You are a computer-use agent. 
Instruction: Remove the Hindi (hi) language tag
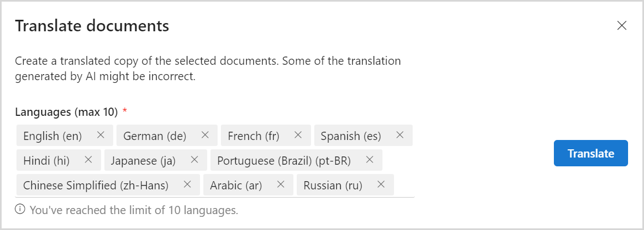pos(88,160)
